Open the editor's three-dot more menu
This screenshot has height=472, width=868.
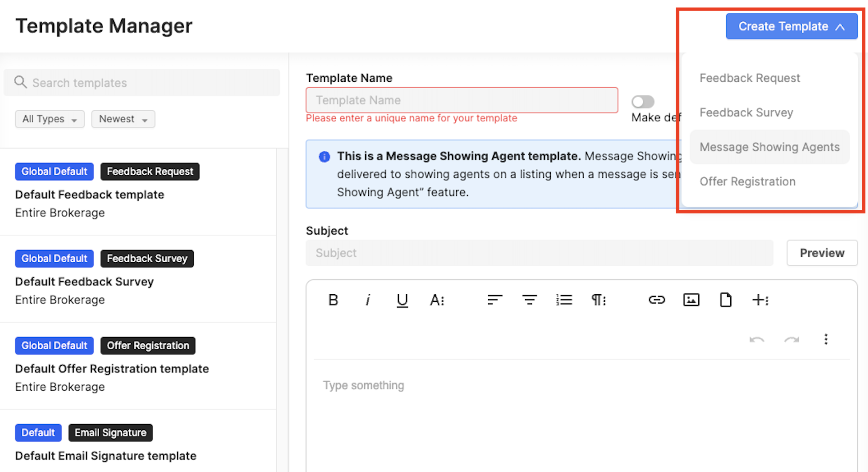[x=826, y=340]
